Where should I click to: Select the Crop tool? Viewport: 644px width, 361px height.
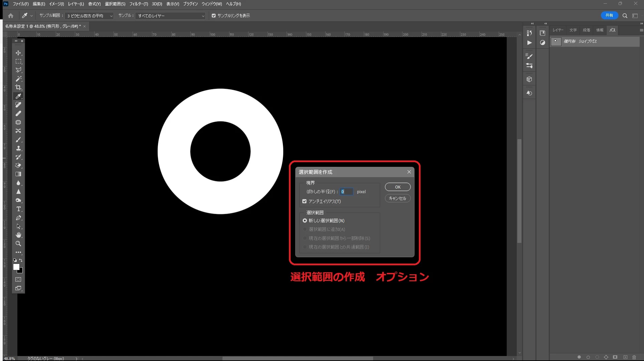click(18, 87)
